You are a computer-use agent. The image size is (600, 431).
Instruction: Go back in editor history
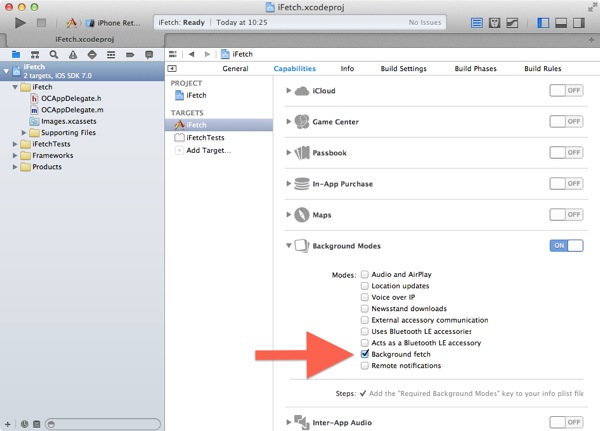point(191,54)
